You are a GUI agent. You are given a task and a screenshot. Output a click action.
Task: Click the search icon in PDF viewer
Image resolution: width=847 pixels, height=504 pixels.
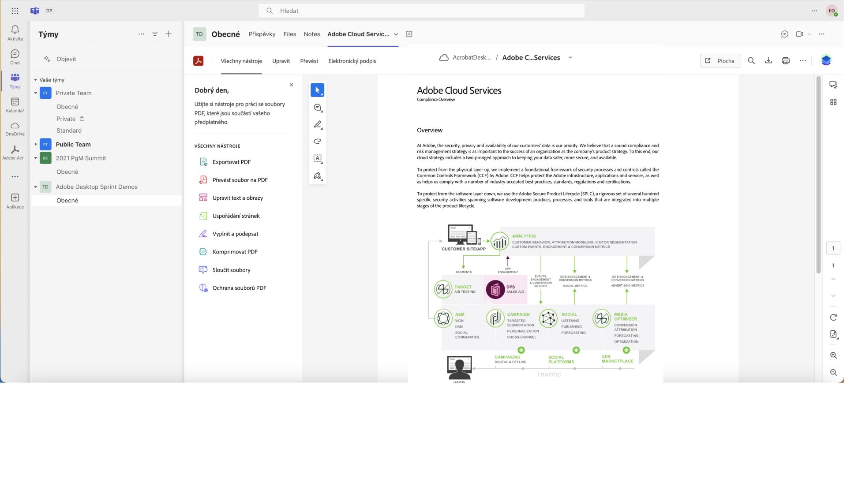tap(752, 60)
